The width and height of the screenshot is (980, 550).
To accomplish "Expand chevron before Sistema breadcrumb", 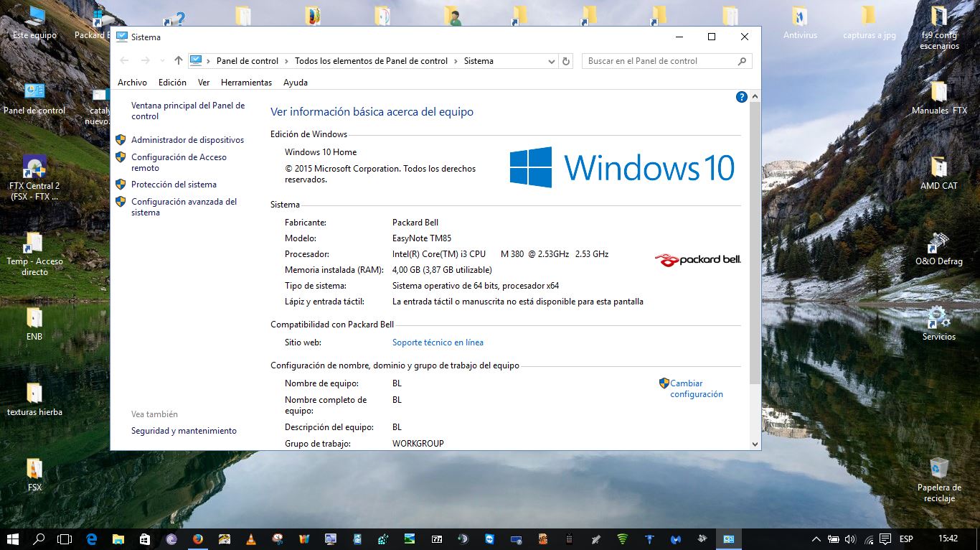I will click(x=456, y=61).
